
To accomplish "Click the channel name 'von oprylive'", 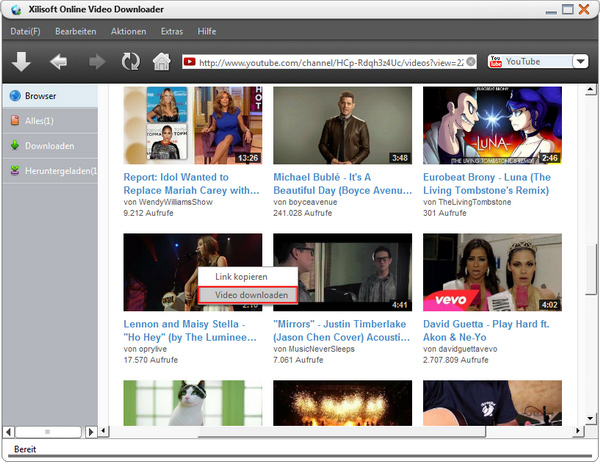I will point(145,349).
